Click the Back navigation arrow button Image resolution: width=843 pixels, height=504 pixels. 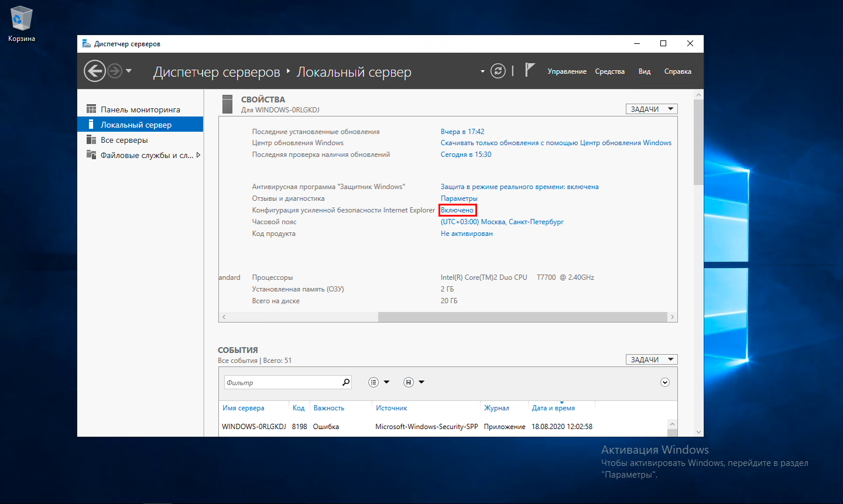[94, 71]
